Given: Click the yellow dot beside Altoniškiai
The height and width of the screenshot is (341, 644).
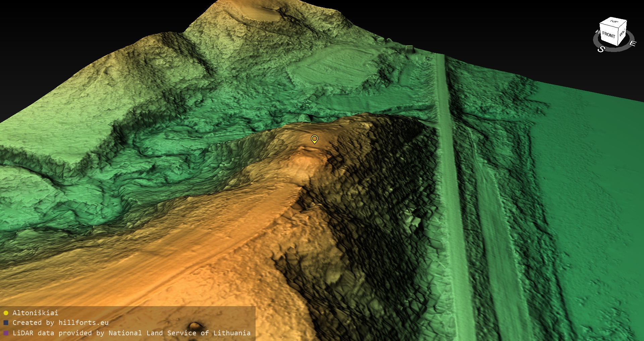Looking at the screenshot, I should (6, 313).
